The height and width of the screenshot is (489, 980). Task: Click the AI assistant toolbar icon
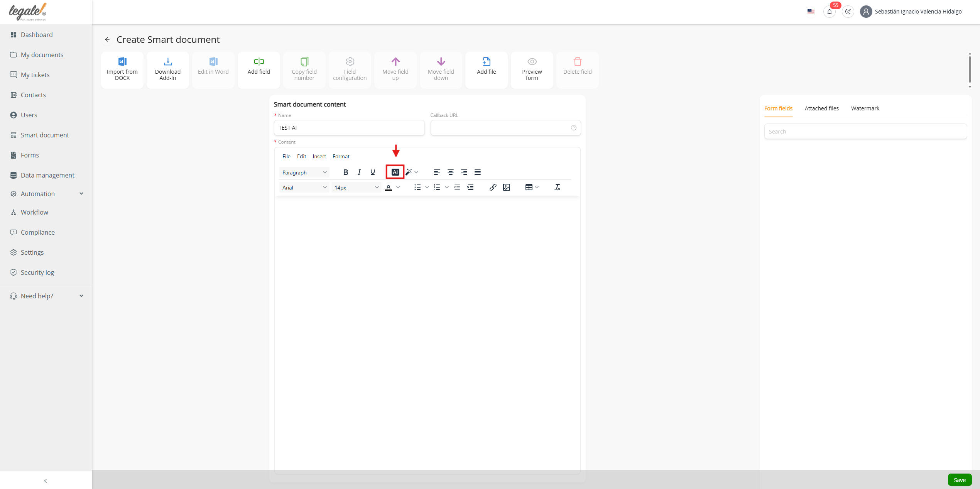coord(395,172)
